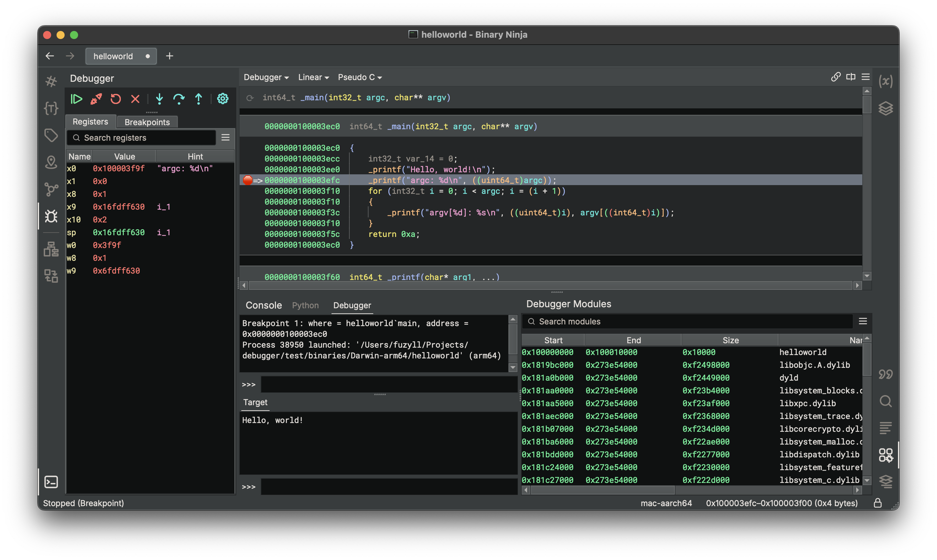937x560 pixels.
Task: Open the Tags sidebar icon
Action: click(x=51, y=135)
